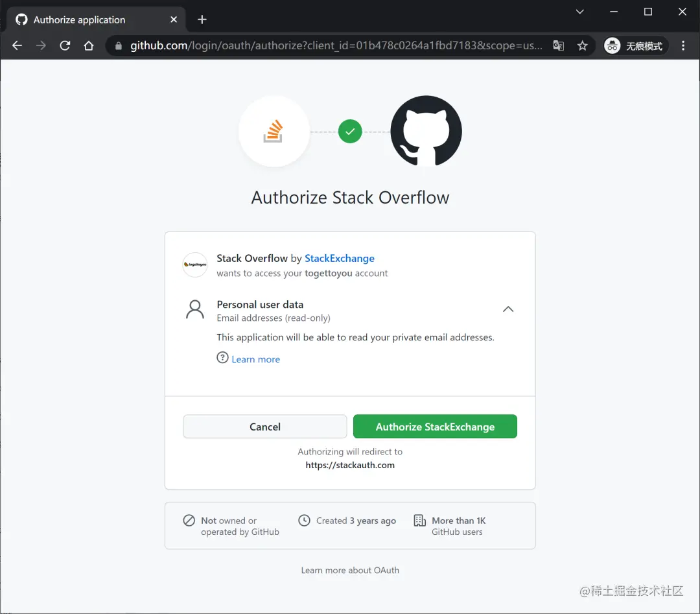Click the Authorize Stack Overflow heading

[x=350, y=197]
